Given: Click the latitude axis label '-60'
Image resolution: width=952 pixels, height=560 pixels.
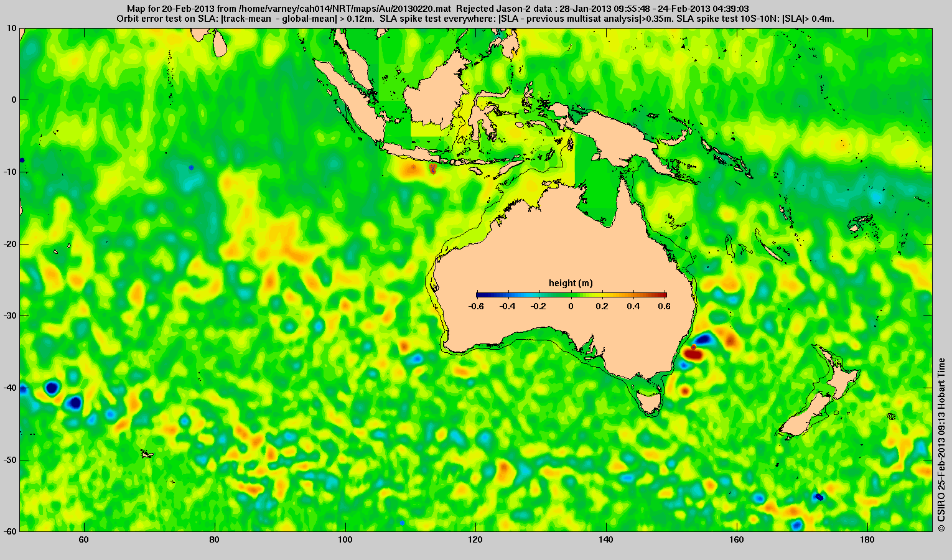Looking at the screenshot, I should (x=9, y=531).
